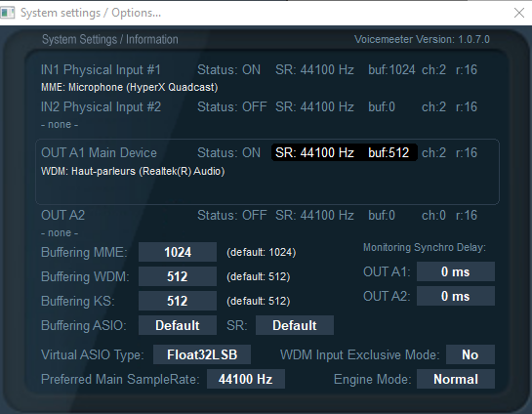Adjust OUT A1 monitoring delay 0 ms
The image size is (532, 414).
pyautogui.click(x=456, y=271)
